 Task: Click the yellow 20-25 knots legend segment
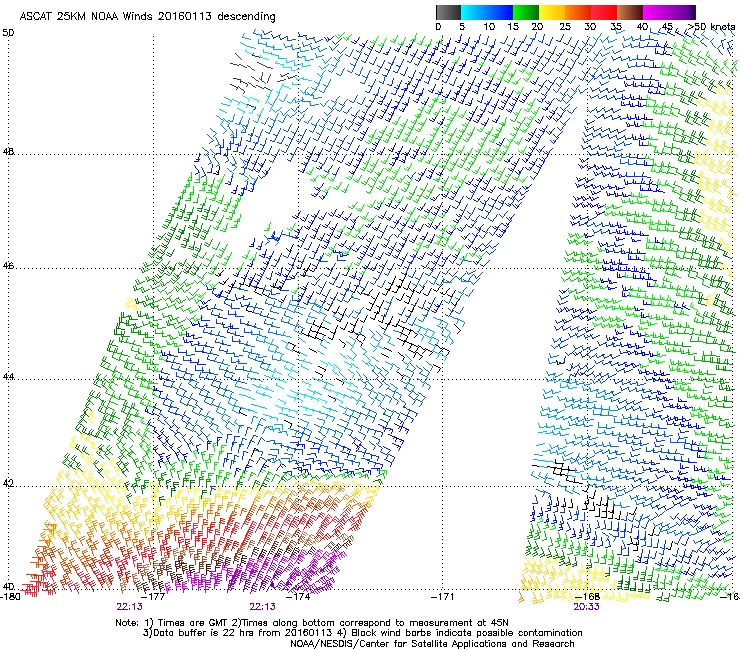(552, 12)
